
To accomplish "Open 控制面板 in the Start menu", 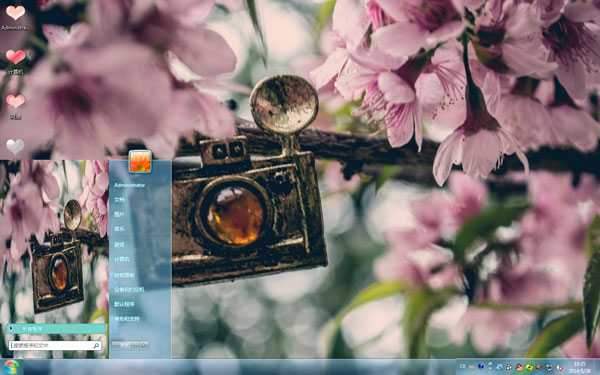I will coord(124,275).
